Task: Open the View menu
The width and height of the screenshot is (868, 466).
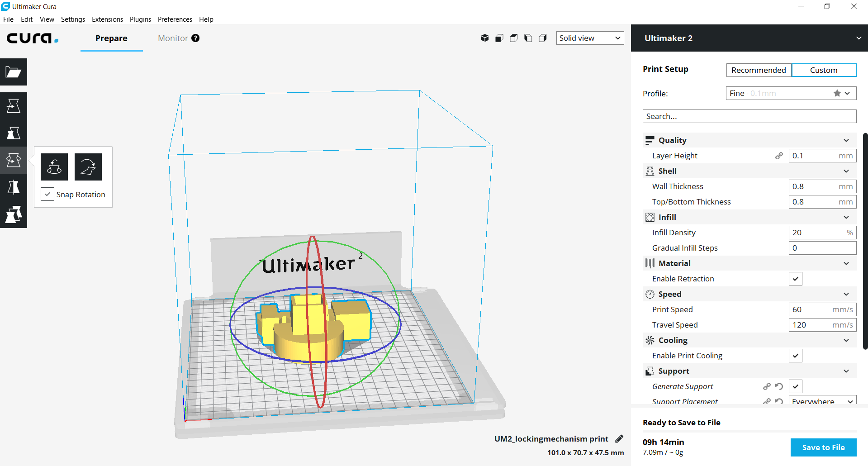Action: 47,19
